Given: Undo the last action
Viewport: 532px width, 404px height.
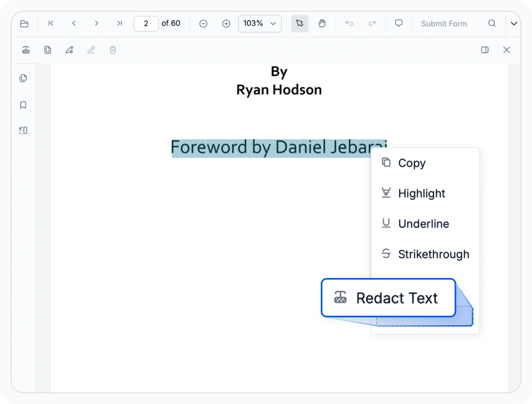Looking at the screenshot, I should (349, 23).
